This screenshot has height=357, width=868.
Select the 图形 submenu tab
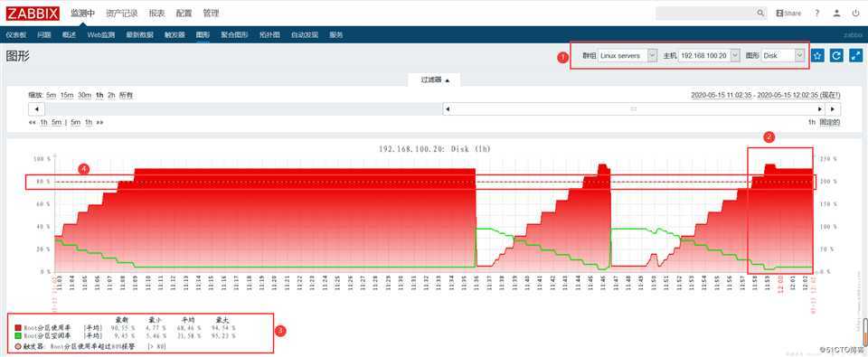[x=203, y=35]
